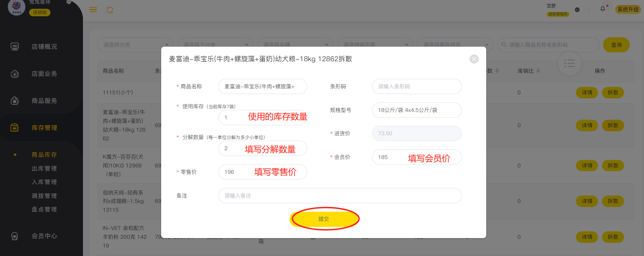Click the 库存管理 box icon
Viewport: 644px width, 256px height.
pos(15,128)
